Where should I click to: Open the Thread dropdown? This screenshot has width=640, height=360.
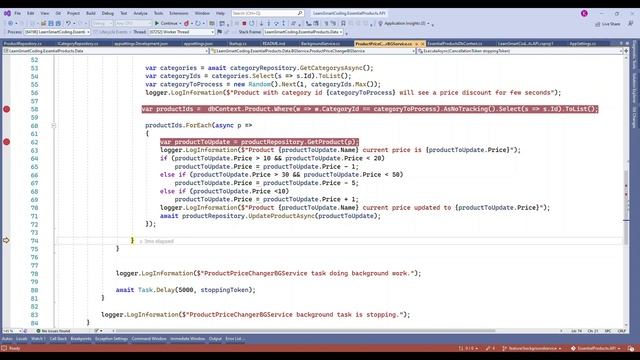pyautogui.click(x=181, y=32)
